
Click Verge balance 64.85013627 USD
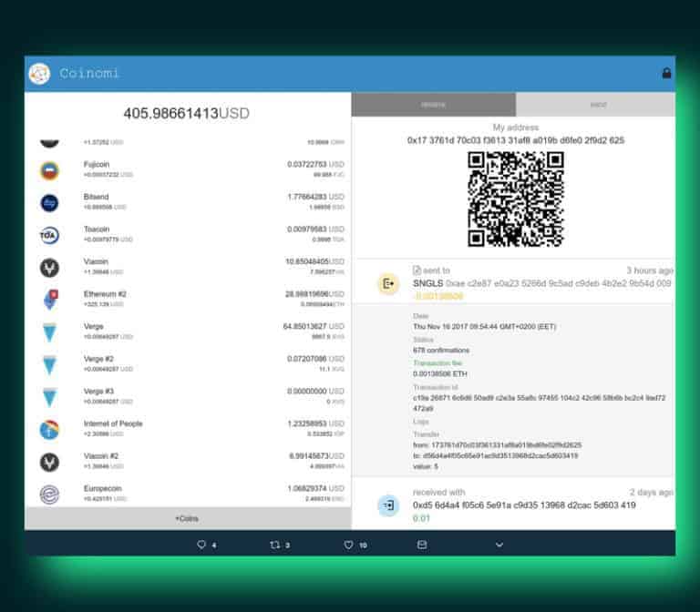[314, 327]
